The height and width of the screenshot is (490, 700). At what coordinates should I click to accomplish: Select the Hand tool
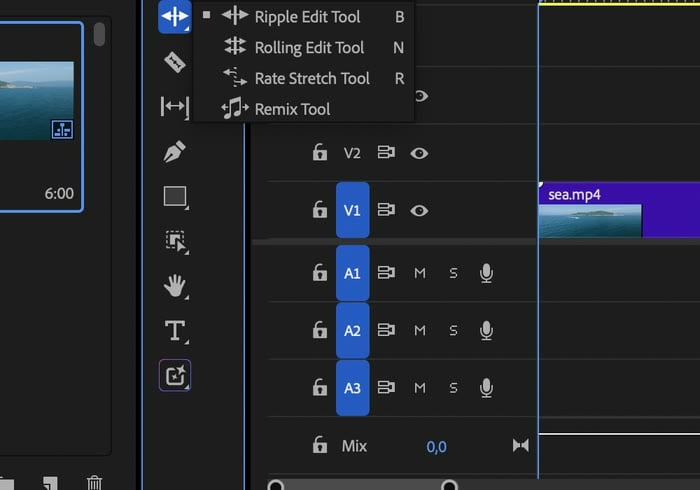coord(175,286)
